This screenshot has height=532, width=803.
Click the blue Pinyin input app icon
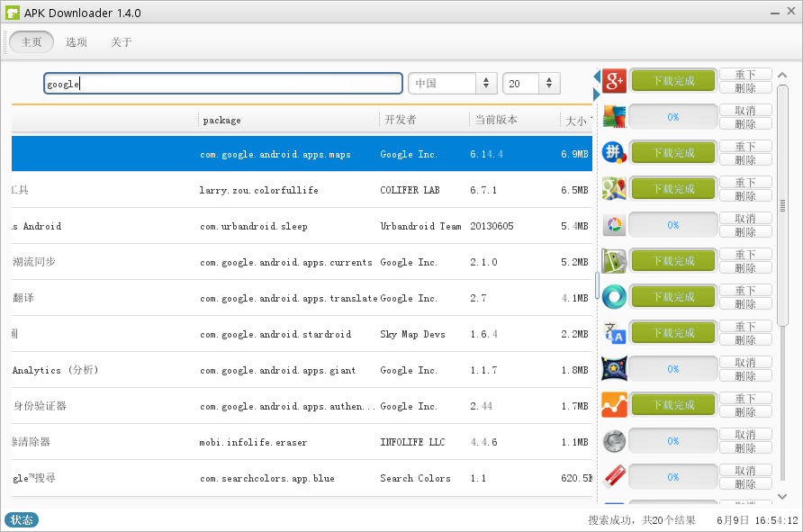point(614,153)
